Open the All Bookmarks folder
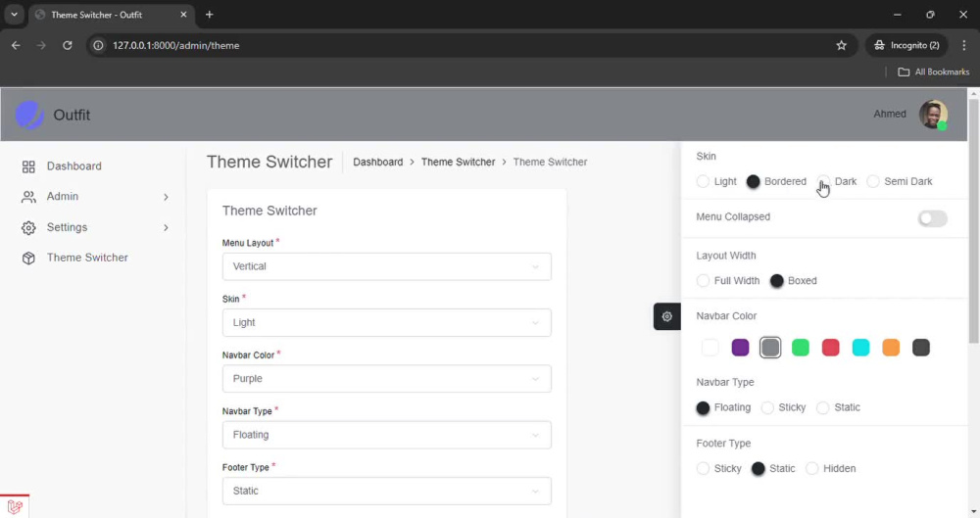Image resolution: width=980 pixels, height=518 pixels. pos(934,71)
